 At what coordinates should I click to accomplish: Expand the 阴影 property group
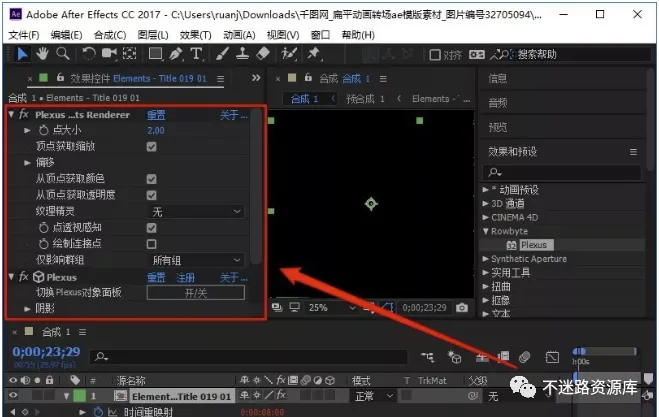[x=27, y=309]
